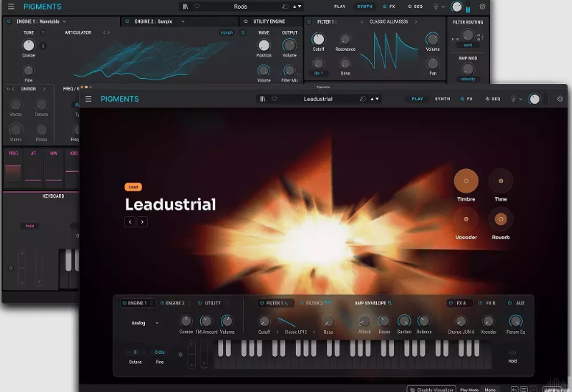
Task: Click the note icon right of Rods name
Action: (x=285, y=7)
